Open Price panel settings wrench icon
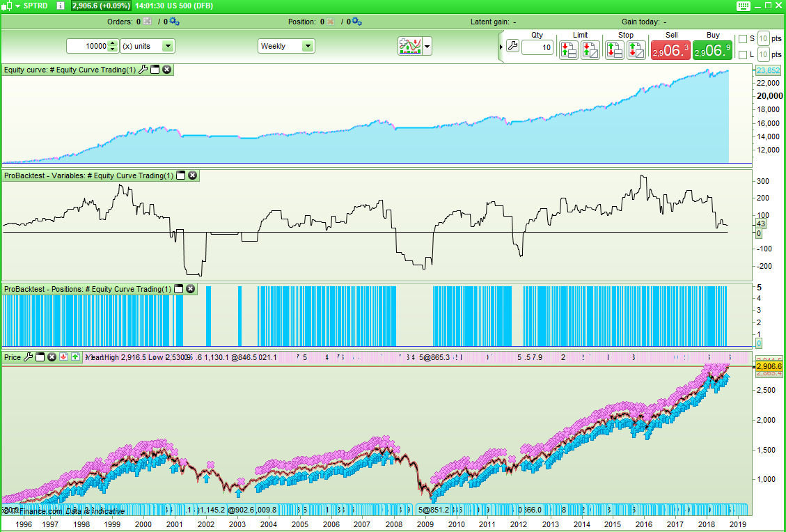 28,357
